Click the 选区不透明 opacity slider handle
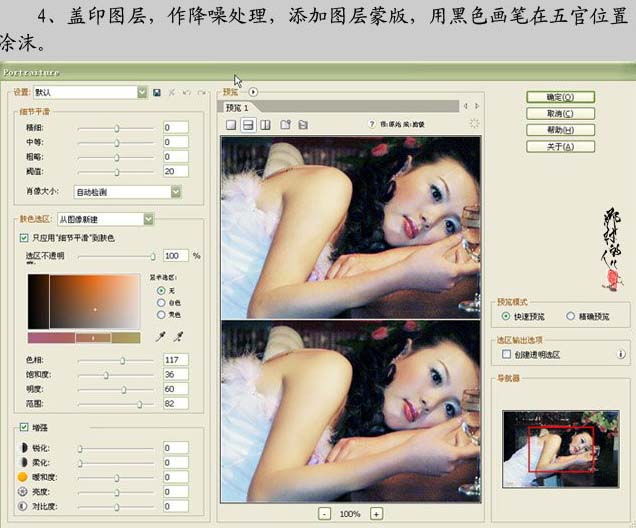This screenshot has width=636, height=528. pos(153,256)
